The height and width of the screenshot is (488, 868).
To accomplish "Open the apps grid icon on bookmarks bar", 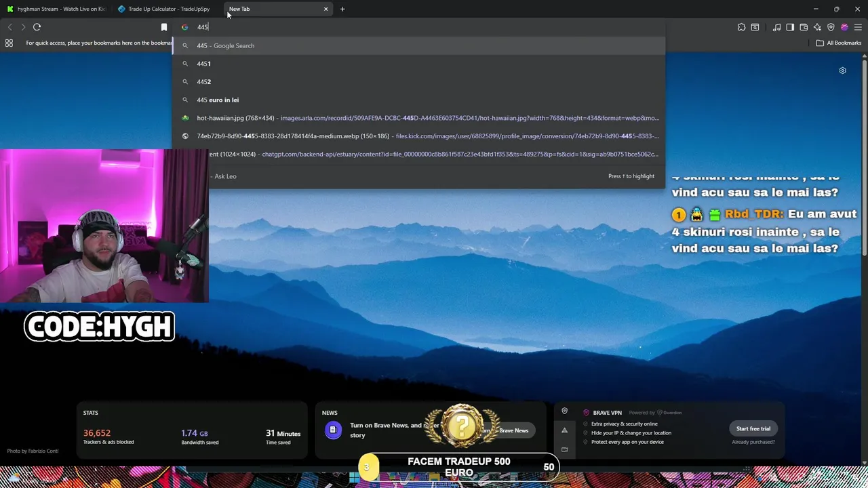I will [9, 43].
